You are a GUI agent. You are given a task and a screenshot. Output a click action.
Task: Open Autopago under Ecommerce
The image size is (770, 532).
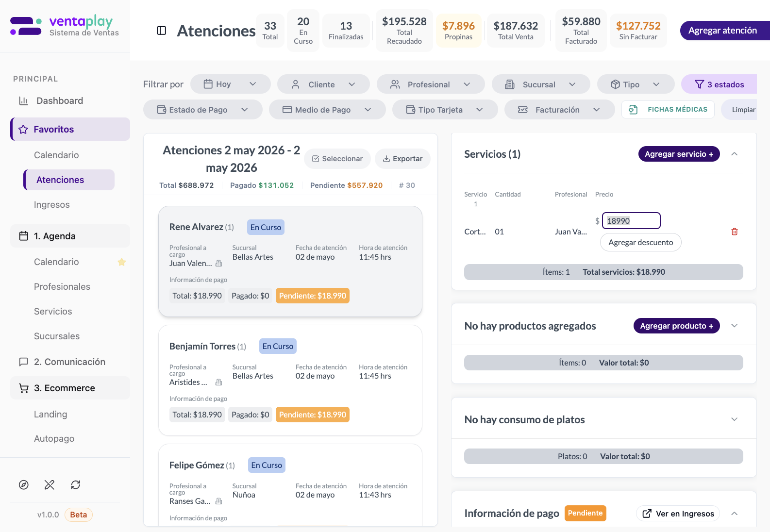pos(54,438)
